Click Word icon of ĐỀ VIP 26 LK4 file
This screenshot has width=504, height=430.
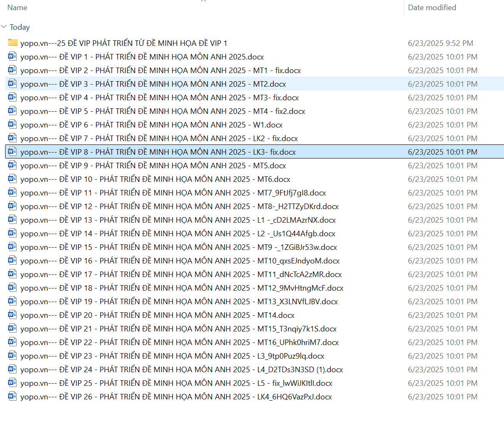click(12, 396)
